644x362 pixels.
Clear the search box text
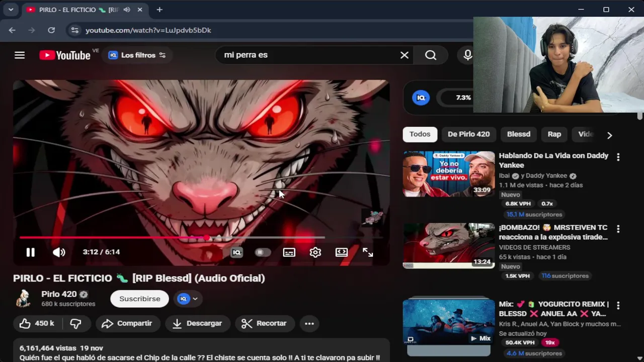point(404,55)
